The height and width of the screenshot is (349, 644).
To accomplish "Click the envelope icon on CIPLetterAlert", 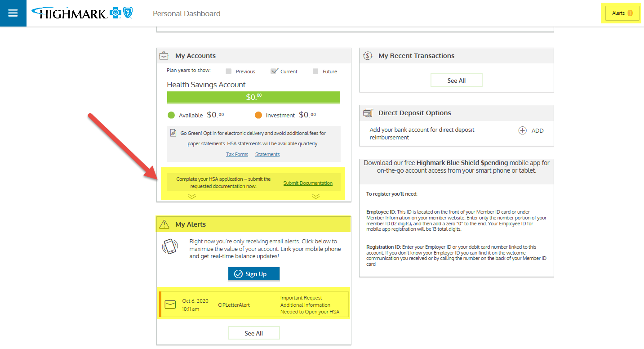I will 170,304.
